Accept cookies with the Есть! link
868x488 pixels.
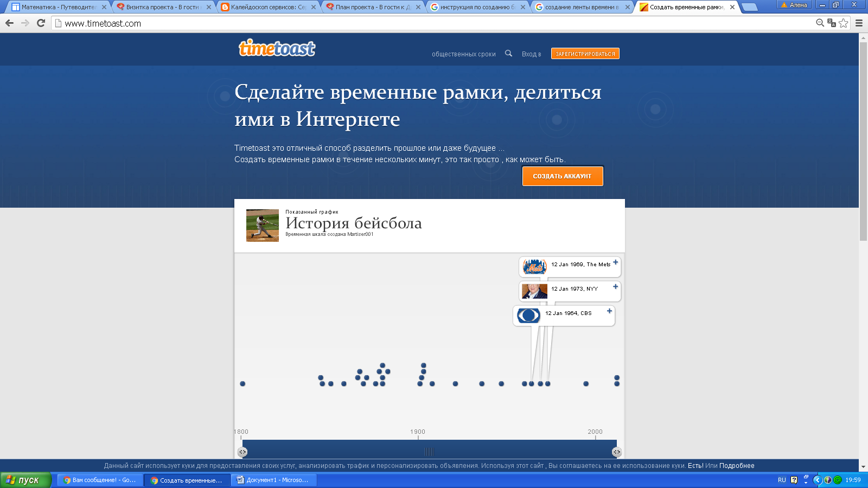click(695, 466)
